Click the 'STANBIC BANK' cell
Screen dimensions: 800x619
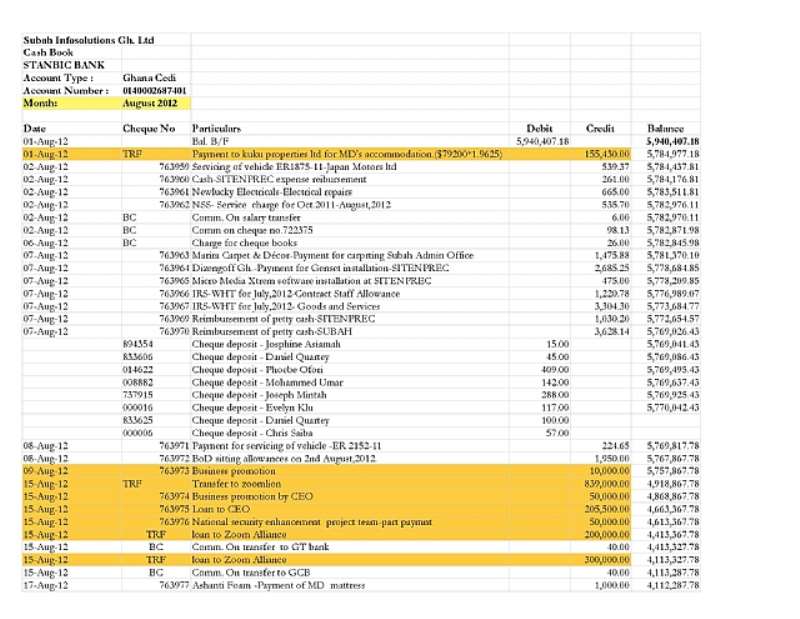click(x=63, y=65)
